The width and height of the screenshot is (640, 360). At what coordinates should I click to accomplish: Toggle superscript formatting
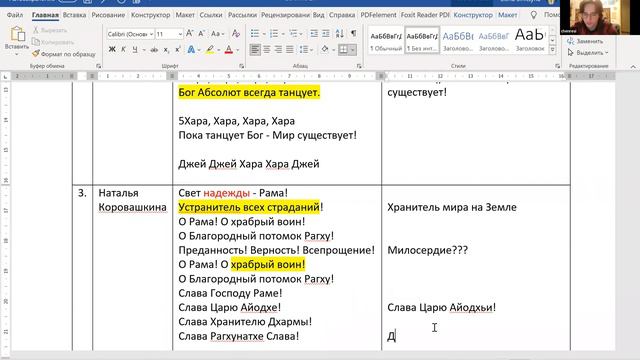[178, 49]
